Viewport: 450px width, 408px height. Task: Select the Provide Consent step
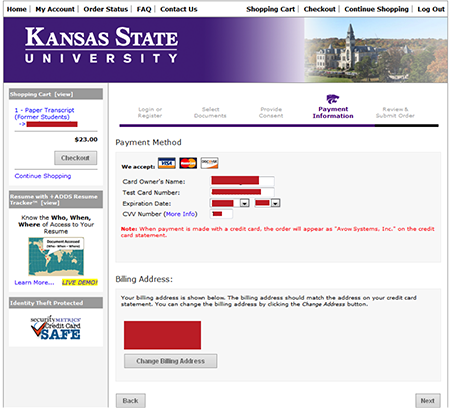271,112
